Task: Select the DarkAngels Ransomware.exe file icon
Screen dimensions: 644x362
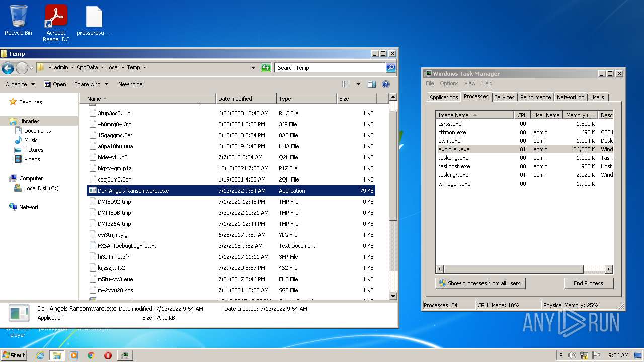Action: click(92, 191)
